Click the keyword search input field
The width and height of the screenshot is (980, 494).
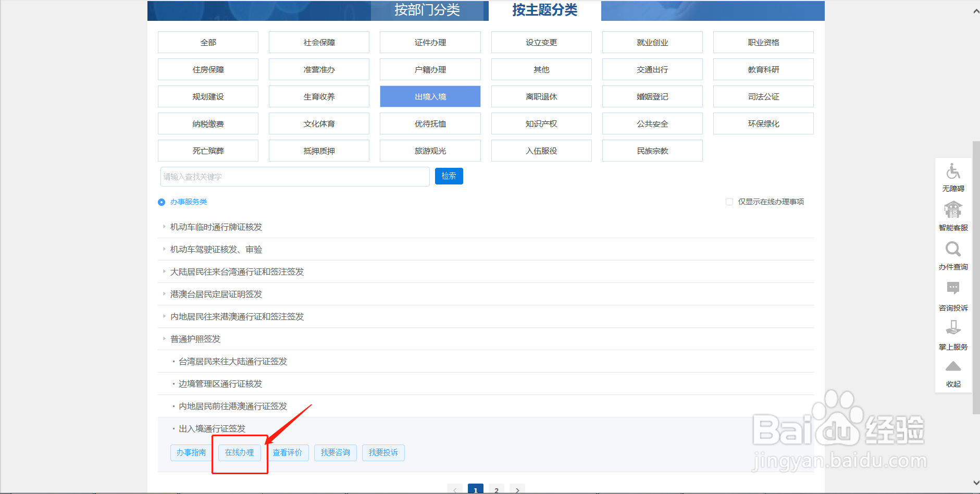pyautogui.click(x=294, y=176)
